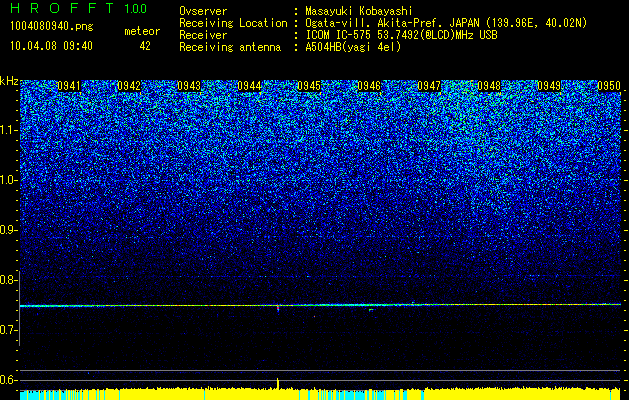Click the 0944 time marker

point(249,86)
